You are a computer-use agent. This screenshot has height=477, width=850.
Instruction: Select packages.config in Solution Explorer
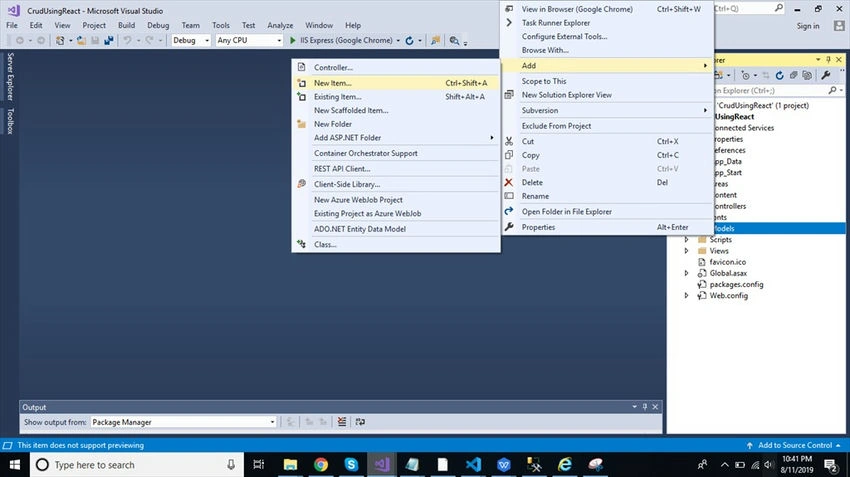coord(736,285)
